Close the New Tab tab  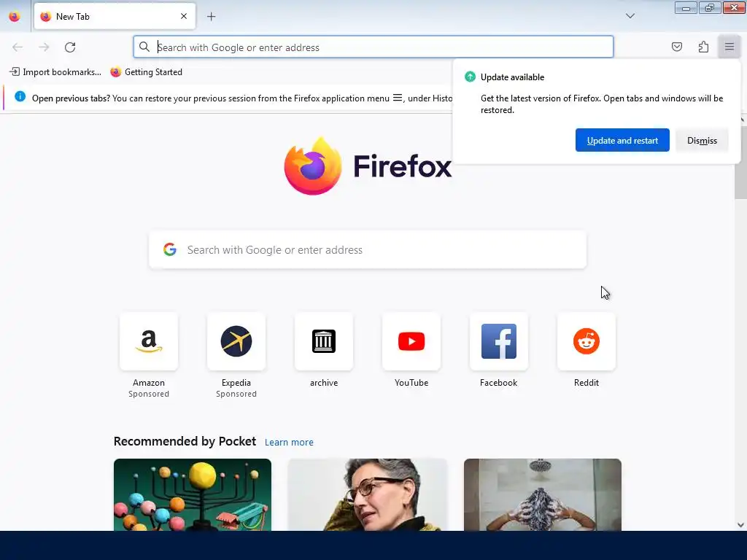pos(184,16)
